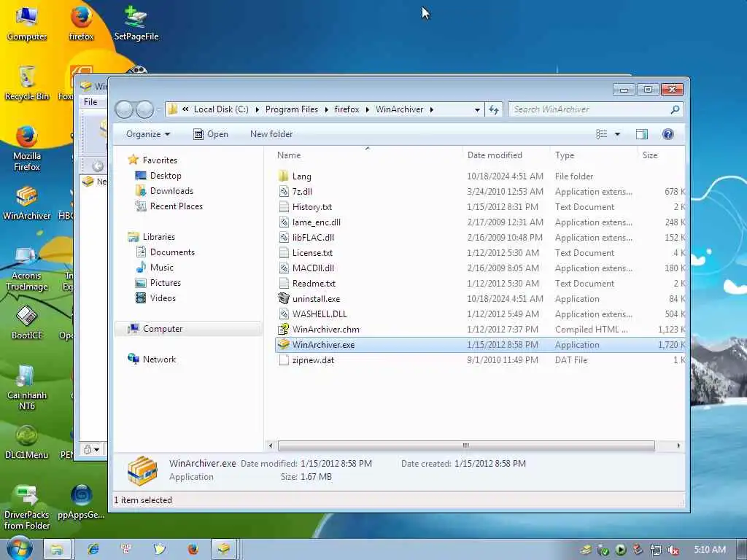Click the Windows Start button
747x560 pixels.
coord(20,548)
